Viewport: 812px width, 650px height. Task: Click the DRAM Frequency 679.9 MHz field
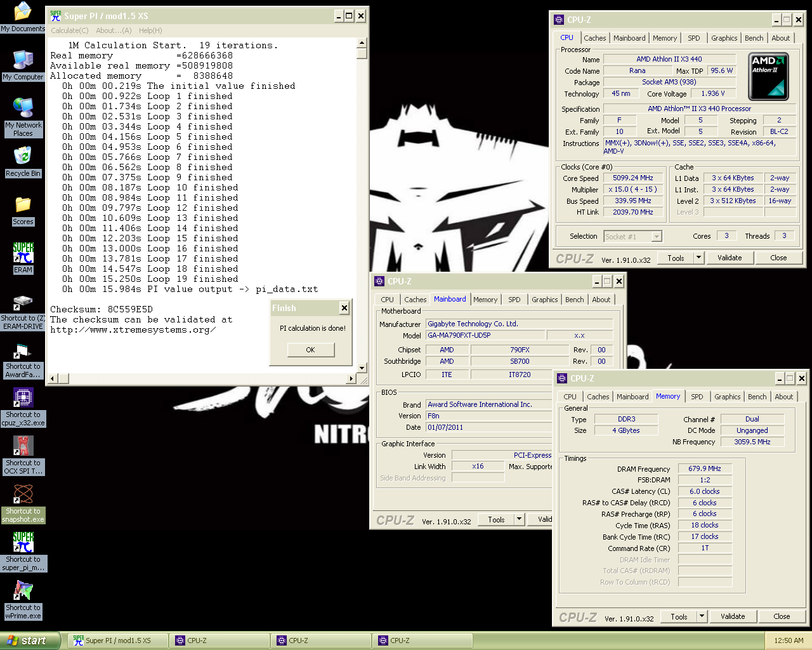point(705,468)
